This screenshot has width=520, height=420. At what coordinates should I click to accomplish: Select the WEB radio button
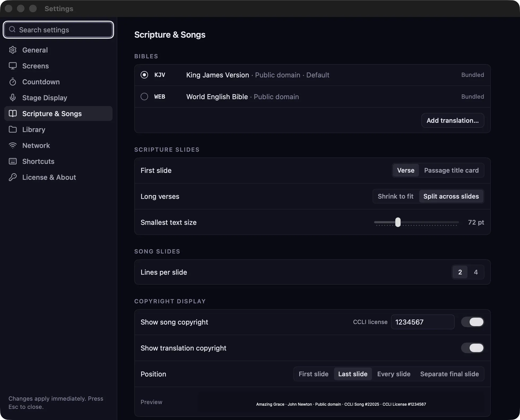144,97
